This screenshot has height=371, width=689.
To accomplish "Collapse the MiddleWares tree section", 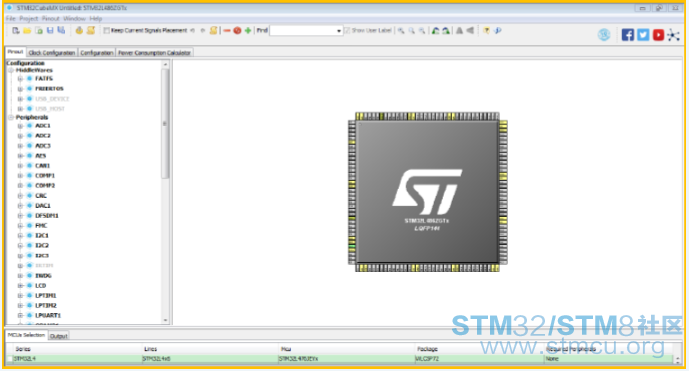I will pos(11,70).
